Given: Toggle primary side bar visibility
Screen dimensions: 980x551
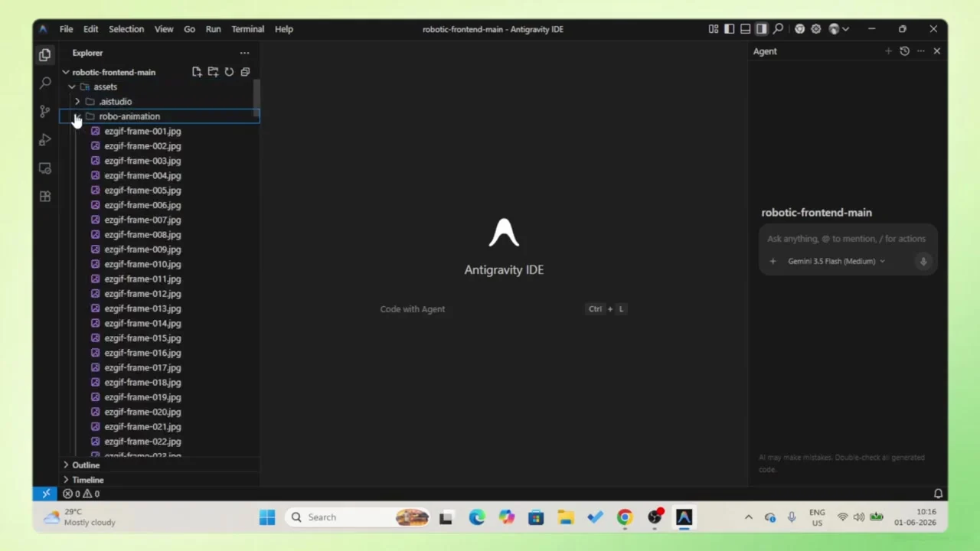Looking at the screenshot, I should (x=730, y=29).
